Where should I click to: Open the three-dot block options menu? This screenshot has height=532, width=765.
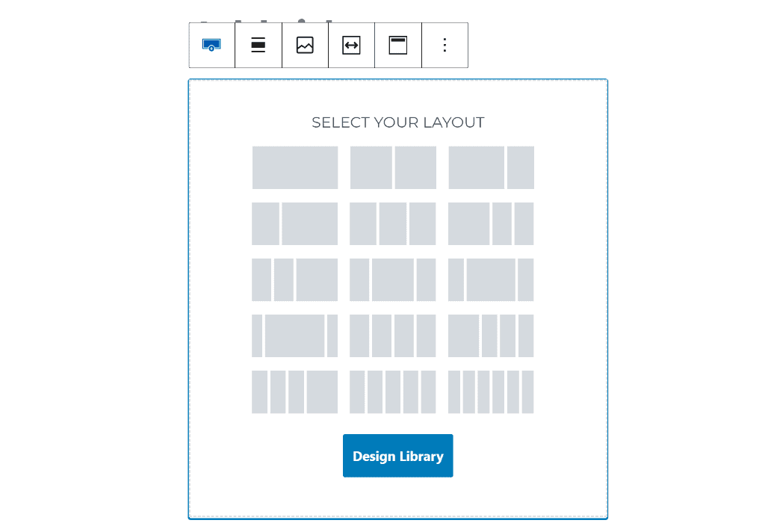tap(445, 46)
